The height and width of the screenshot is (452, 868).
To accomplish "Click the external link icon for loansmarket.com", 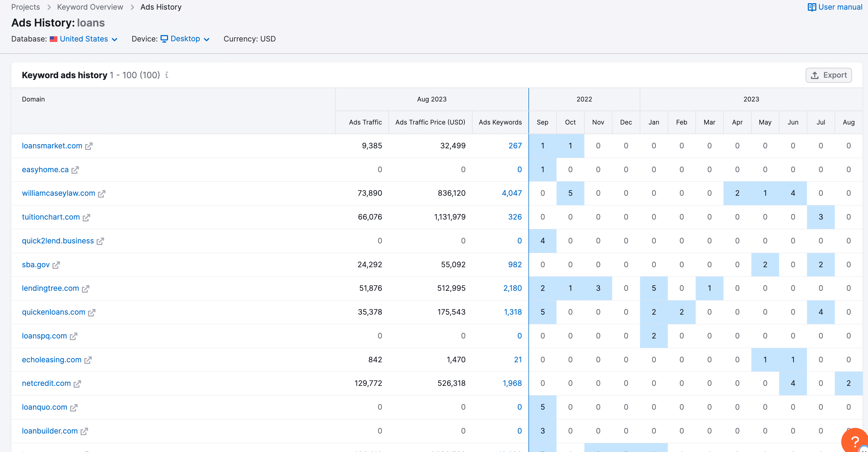I will [89, 146].
